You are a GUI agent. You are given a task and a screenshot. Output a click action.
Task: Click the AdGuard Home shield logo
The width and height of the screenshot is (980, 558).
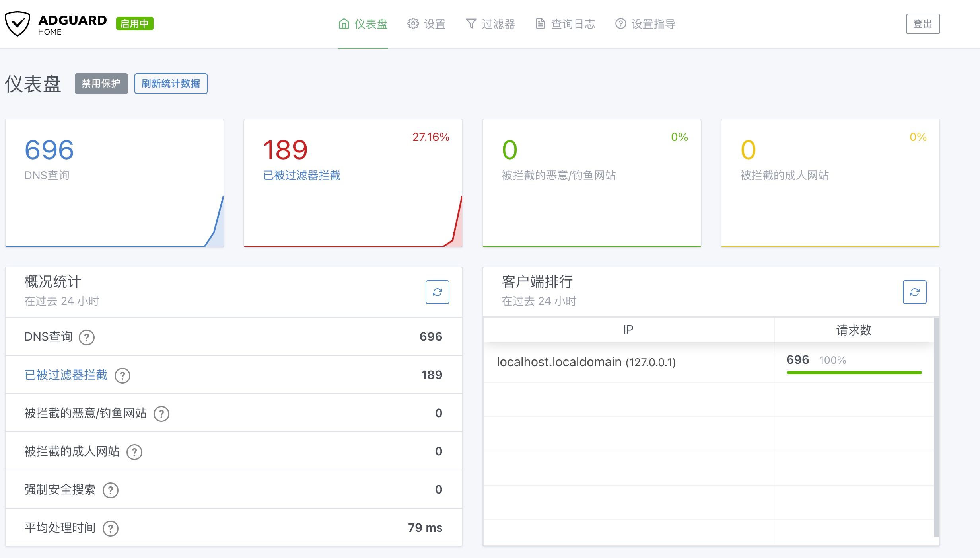[17, 24]
